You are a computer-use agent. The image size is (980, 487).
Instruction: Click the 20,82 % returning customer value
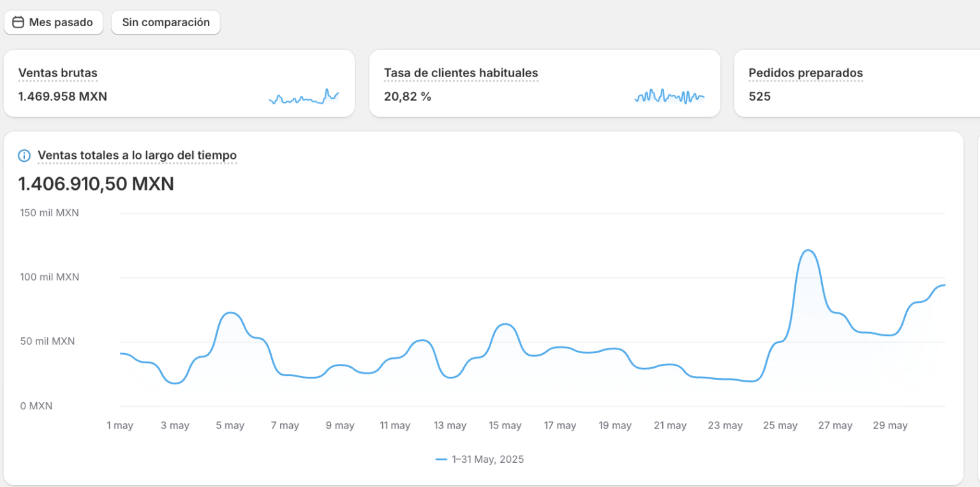(x=408, y=97)
